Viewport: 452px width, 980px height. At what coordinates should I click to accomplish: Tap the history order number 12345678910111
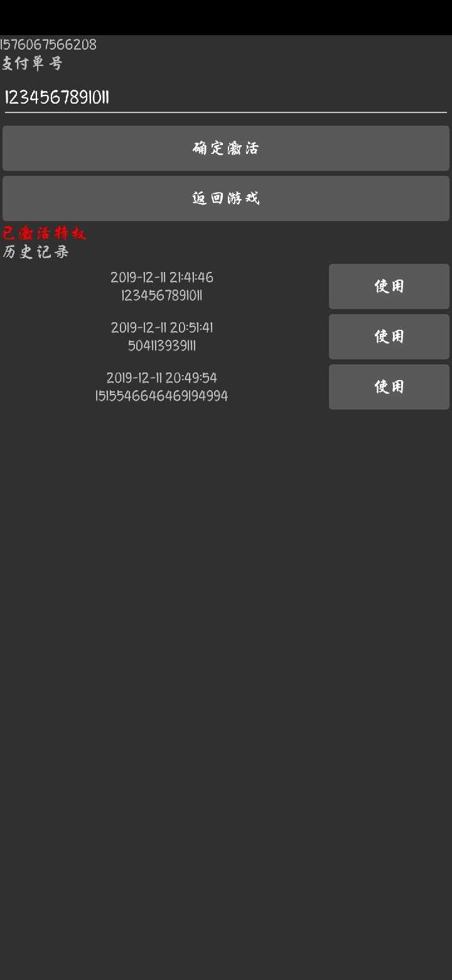(162, 296)
